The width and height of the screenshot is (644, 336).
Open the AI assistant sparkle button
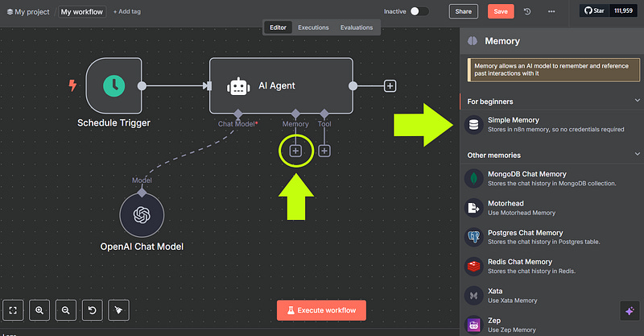630,311
